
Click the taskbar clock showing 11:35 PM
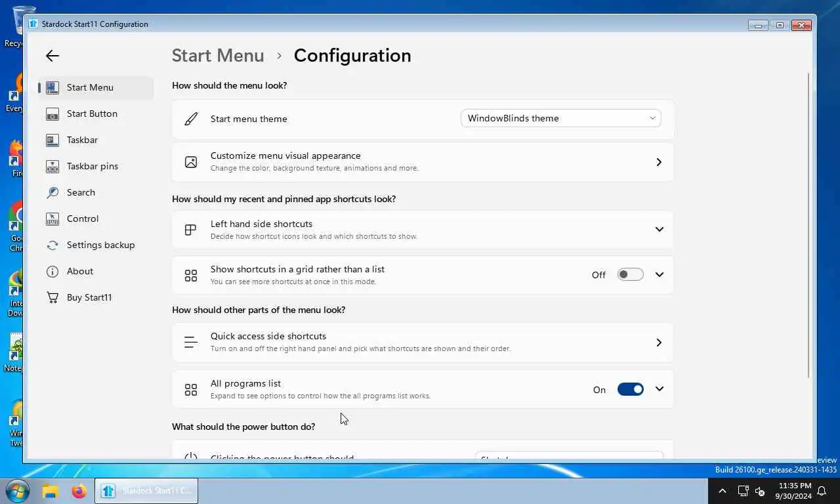pos(795,491)
